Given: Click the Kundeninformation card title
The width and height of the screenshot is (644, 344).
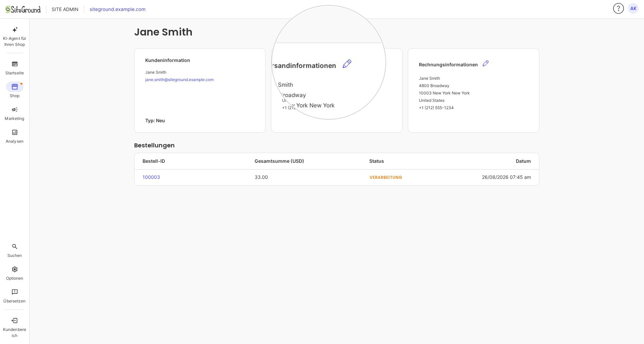Looking at the screenshot, I should pos(168,60).
